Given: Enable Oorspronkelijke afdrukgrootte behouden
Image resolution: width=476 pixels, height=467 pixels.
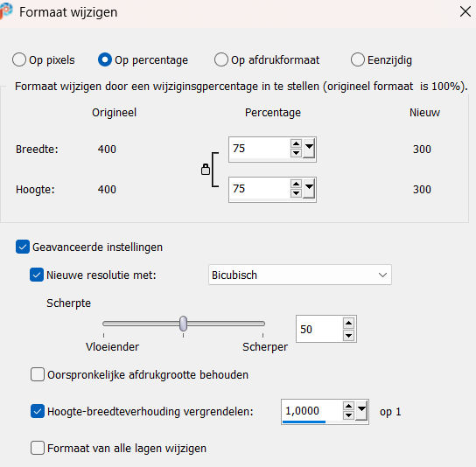Looking at the screenshot, I should coord(38,374).
